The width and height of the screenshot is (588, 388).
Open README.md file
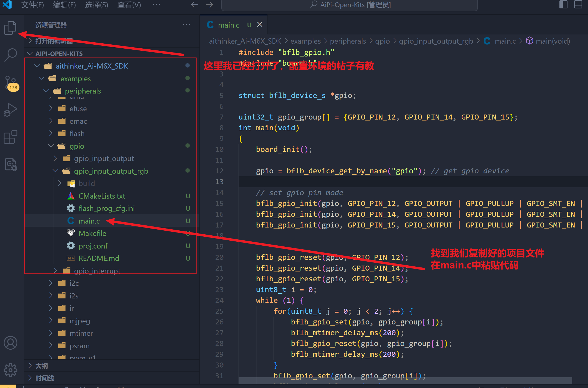pos(112,258)
